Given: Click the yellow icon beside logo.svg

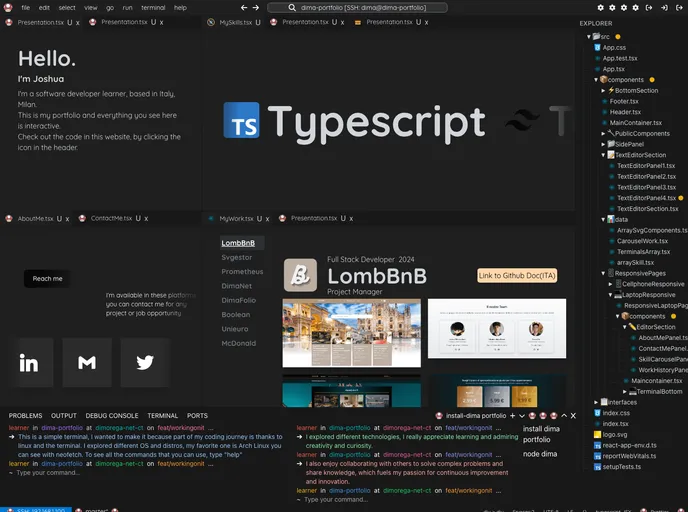Looking at the screenshot, I should tap(597, 434).
